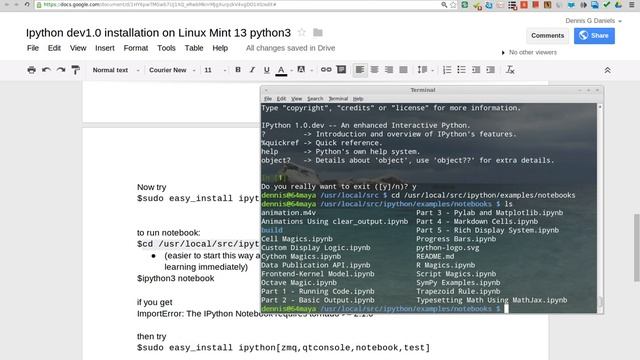Expand the No other viewers list

(529, 52)
